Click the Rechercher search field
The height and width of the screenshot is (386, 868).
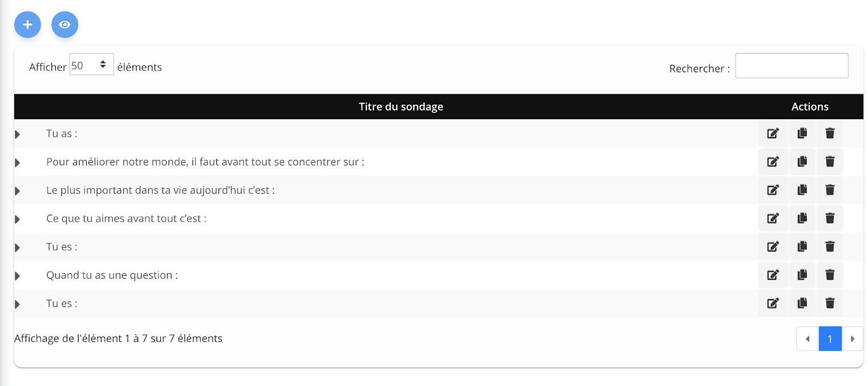click(792, 66)
